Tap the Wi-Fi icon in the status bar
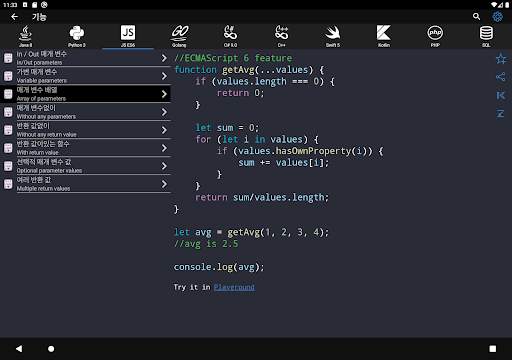512x360 pixels. (x=494, y=5)
